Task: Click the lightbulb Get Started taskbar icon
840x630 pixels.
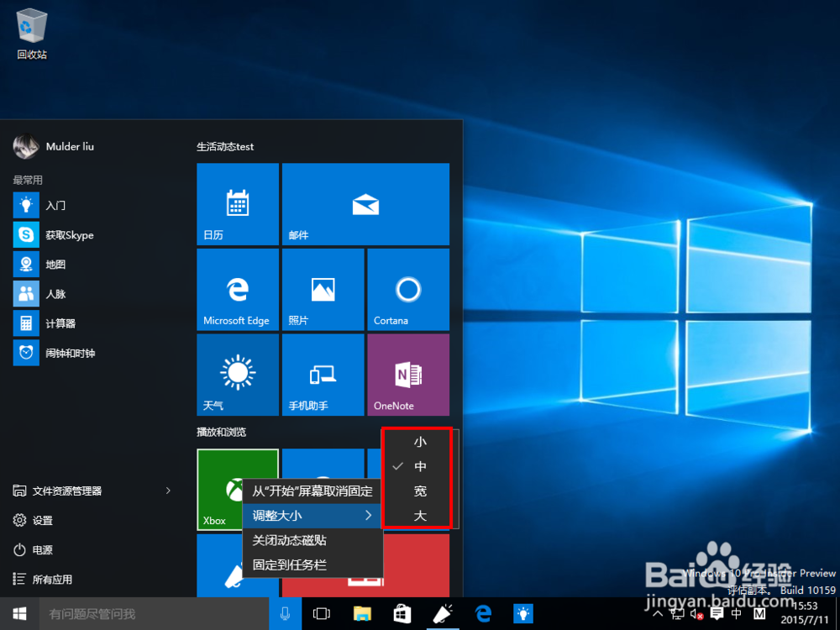Action: 523,613
